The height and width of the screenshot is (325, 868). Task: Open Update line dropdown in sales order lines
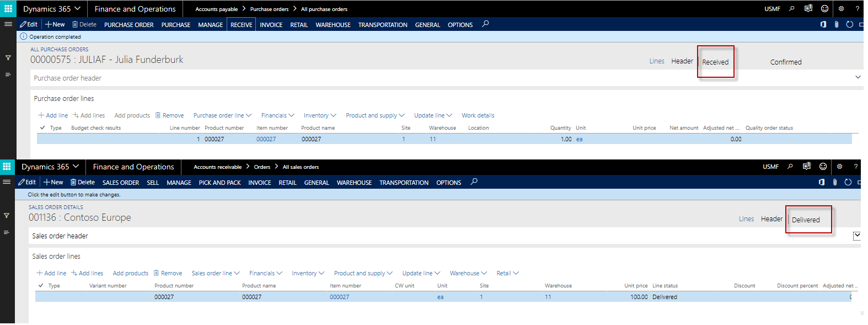click(x=421, y=273)
